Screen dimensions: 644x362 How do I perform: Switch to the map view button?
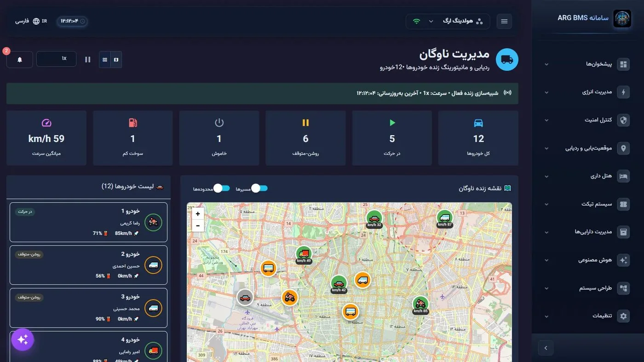click(116, 60)
